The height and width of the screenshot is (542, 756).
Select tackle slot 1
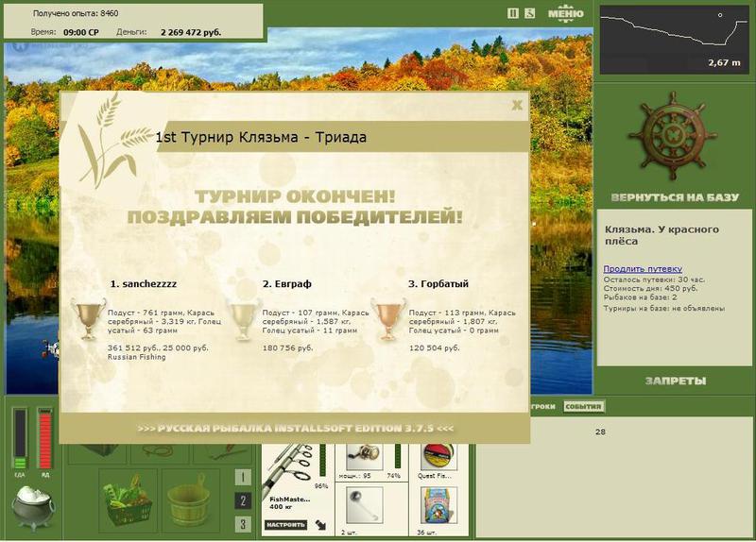click(x=243, y=477)
